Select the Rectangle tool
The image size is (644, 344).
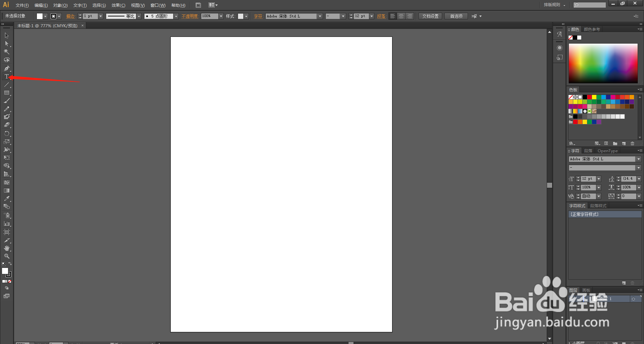[x=6, y=93]
